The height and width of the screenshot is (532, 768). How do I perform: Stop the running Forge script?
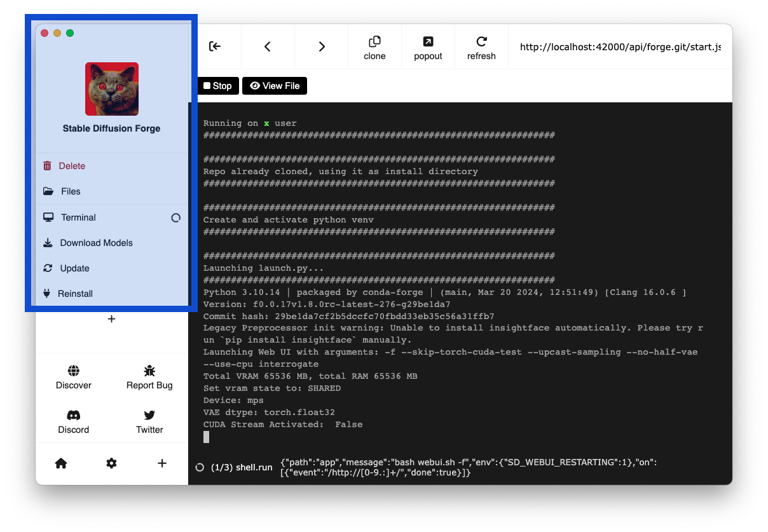pos(218,85)
